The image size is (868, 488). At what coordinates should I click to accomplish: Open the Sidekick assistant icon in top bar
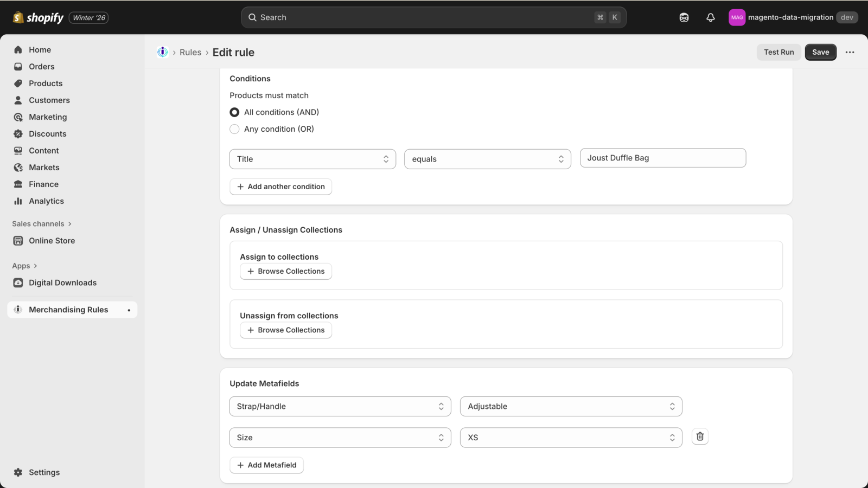[684, 17]
